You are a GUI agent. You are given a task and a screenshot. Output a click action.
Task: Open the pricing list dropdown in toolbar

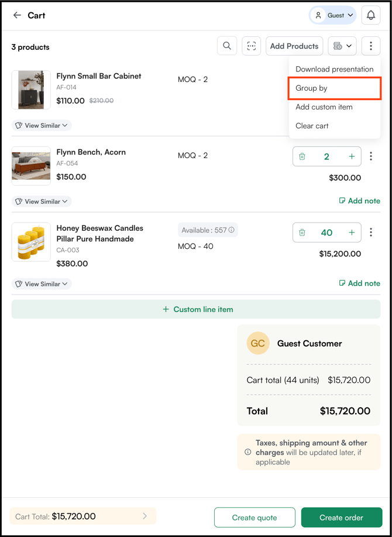(342, 46)
